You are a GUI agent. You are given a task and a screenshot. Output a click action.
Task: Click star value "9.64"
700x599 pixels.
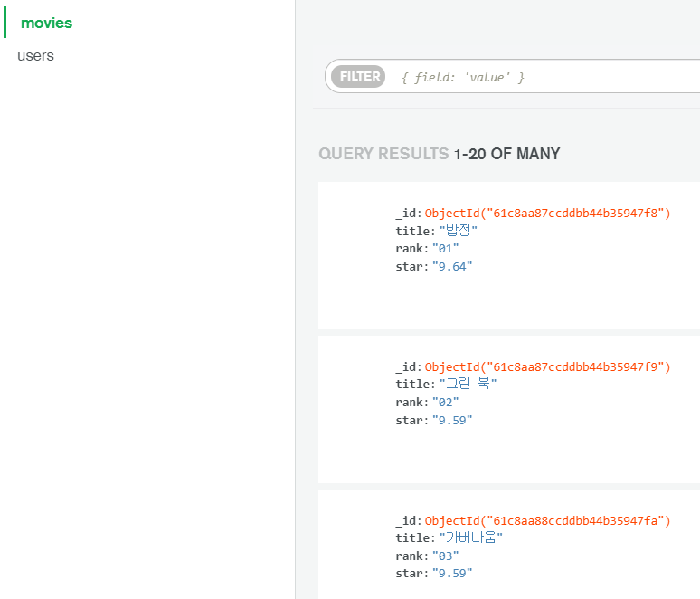coord(452,266)
